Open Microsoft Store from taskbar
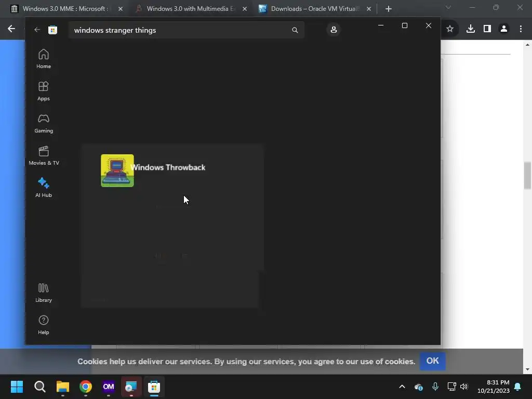 154,387
